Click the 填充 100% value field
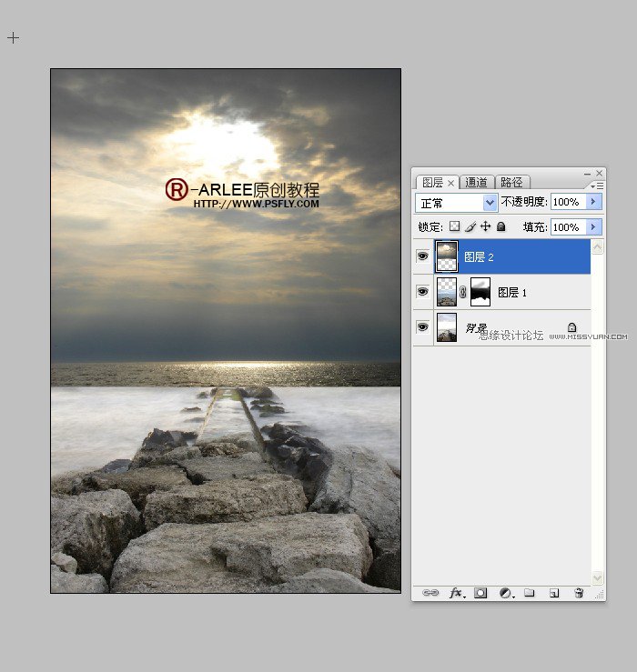The height and width of the screenshot is (672, 637). (x=568, y=226)
